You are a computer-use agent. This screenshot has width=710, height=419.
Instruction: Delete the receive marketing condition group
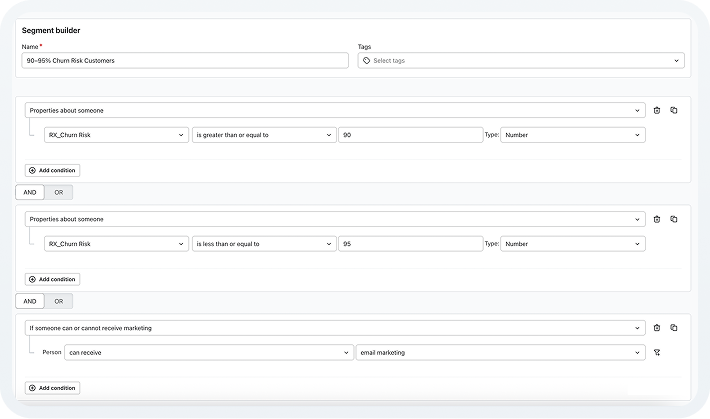(657, 327)
